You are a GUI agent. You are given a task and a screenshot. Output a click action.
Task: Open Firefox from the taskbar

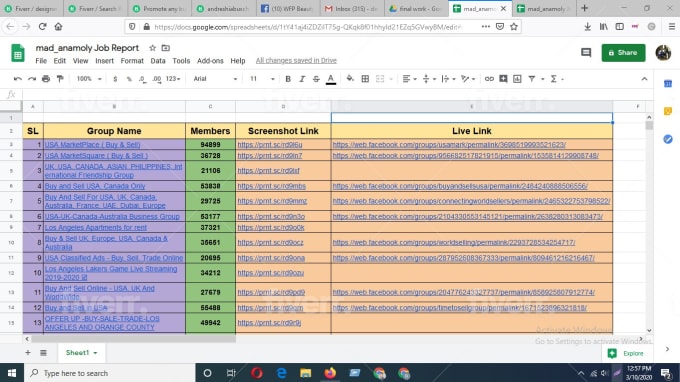coord(330,373)
